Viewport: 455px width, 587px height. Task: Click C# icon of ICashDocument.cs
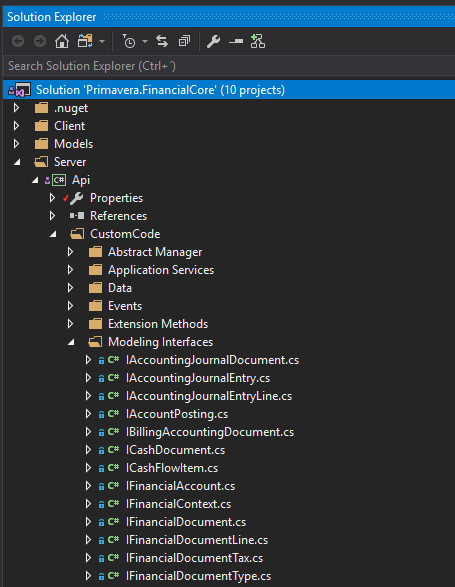pyautogui.click(x=113, y=450)
